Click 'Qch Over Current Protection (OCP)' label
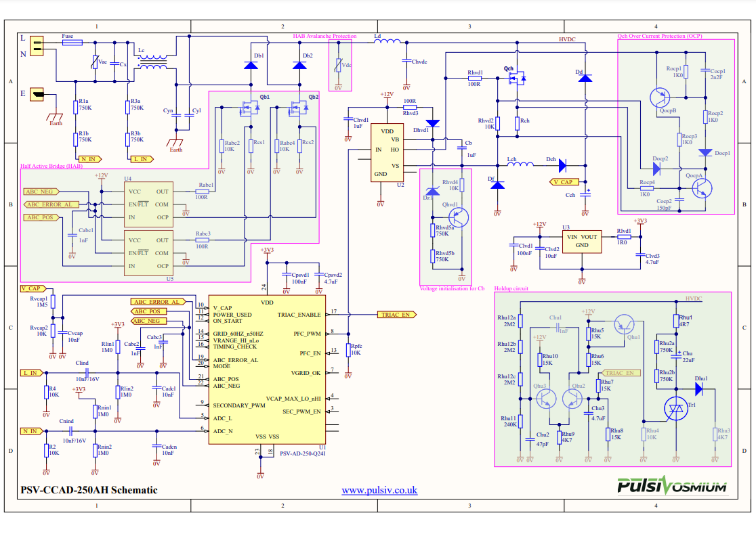This screenshot has height=534, width=756. 660,36
